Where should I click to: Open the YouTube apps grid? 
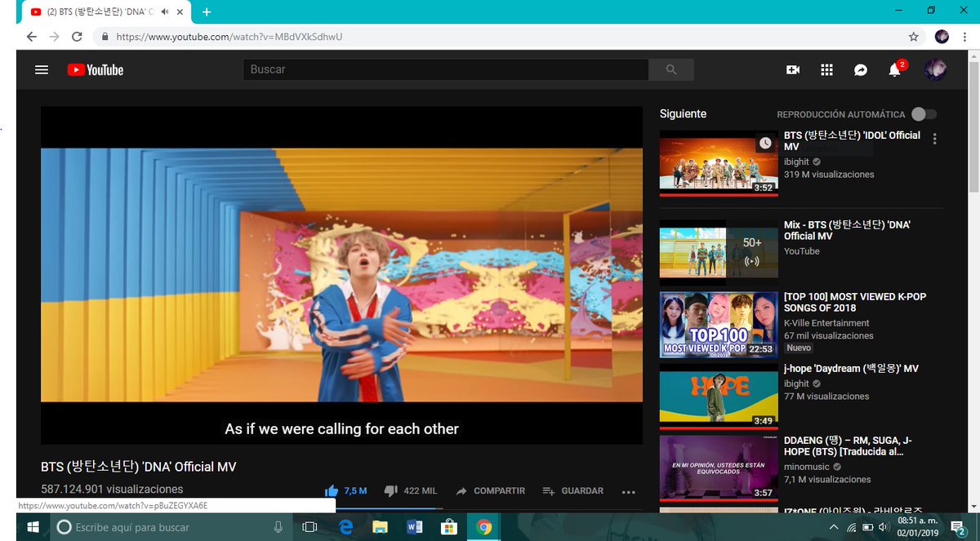826,70
